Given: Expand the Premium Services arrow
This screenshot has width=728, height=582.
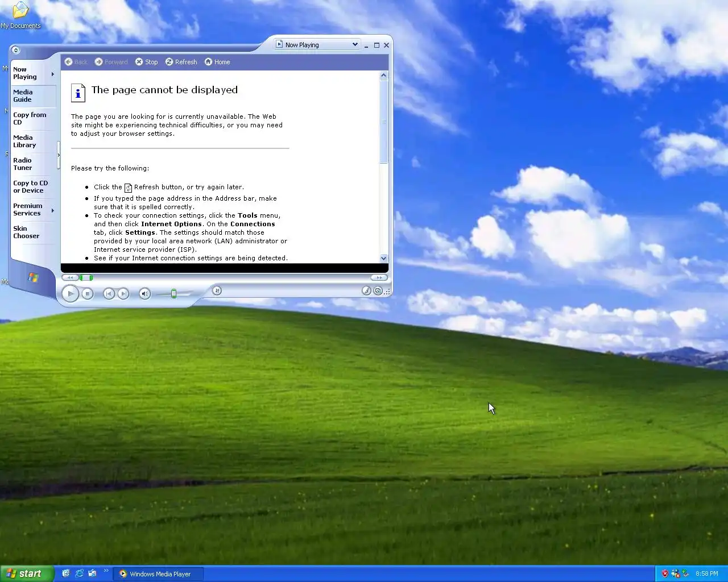Looking at the screenshot, I should (x=53, y=210).
